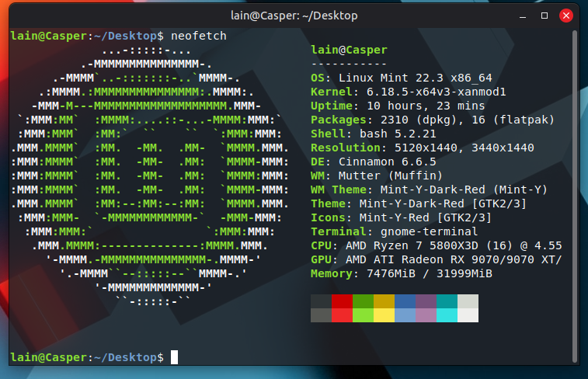Click the Linux Mint ASCII logo
The height and width of the screenshot is (379, 588).
[x=150, y=176]
